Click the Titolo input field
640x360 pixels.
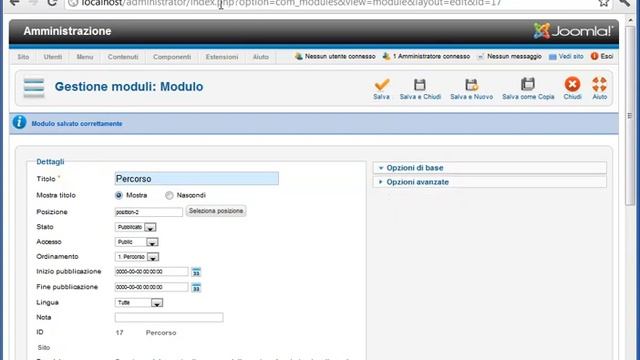(x=197, y=178)
